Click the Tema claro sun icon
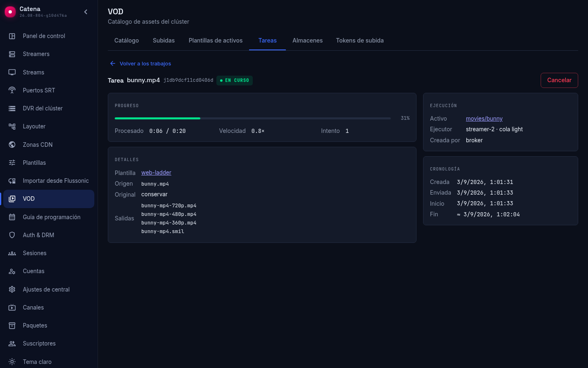Image resolution: width=588 pixels, height=368 pixels. (12, 362)
